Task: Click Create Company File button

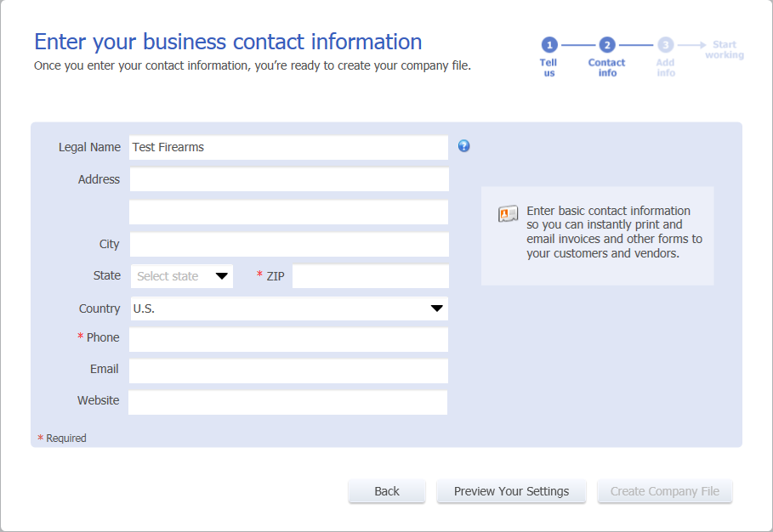Action: point(664,491)
